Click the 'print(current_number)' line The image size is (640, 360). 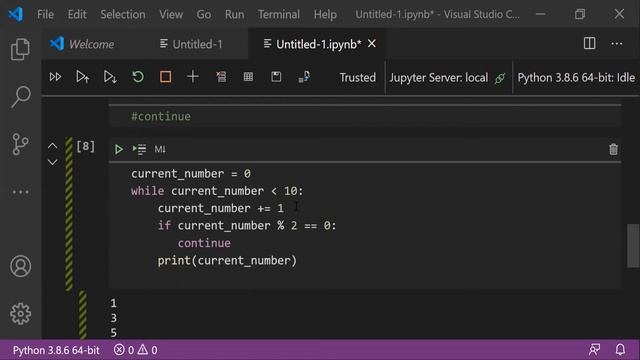(227, 261)
